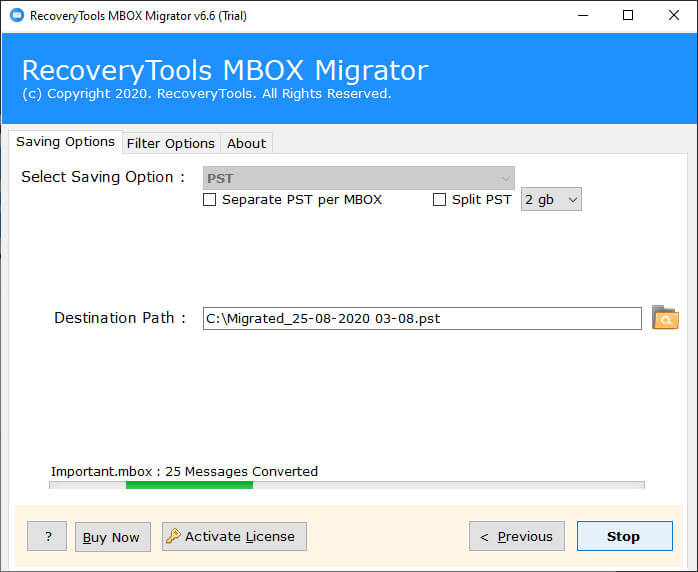Viewport: 698px width, 572px height.
Task: Toggle the Split PST checkbox
Action: [x=439, y=199]
